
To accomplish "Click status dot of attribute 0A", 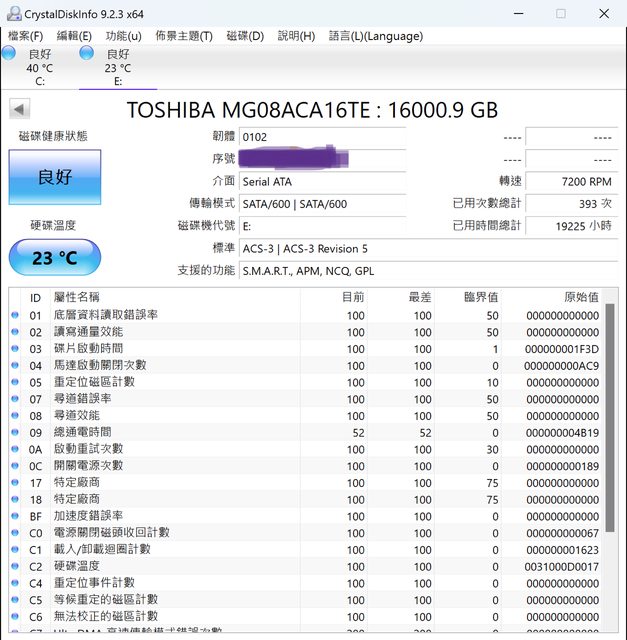I will point(15,449).
